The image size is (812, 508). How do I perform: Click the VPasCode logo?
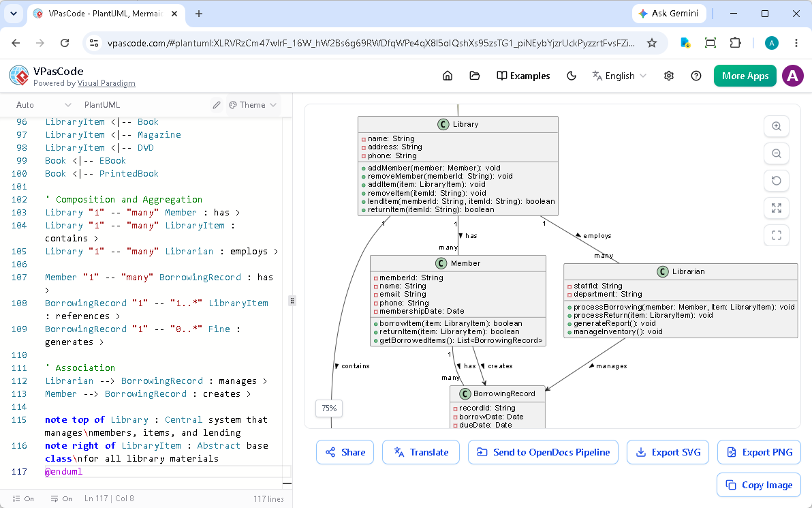coord(19,76)
